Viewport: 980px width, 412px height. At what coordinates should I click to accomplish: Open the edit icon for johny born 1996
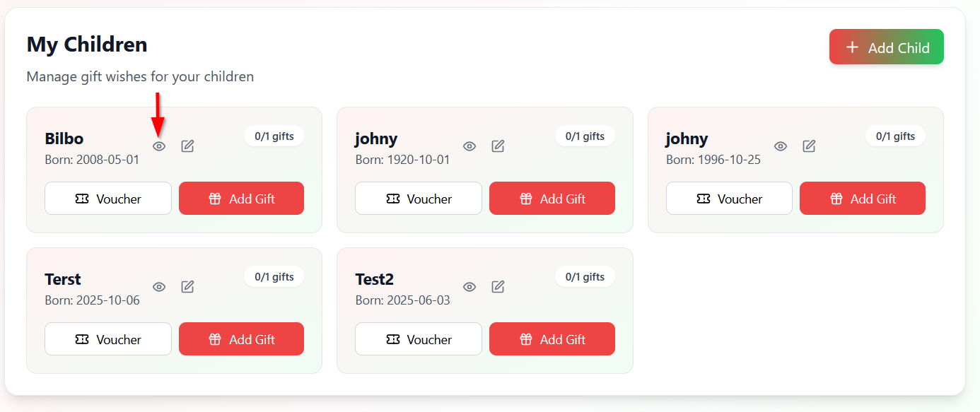coord(809,146)
